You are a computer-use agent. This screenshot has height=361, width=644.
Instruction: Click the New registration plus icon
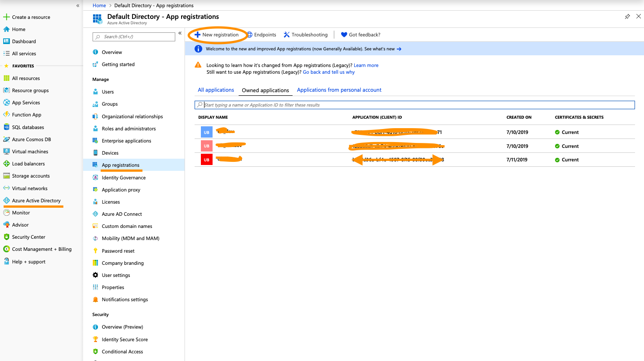click(197, 35)
